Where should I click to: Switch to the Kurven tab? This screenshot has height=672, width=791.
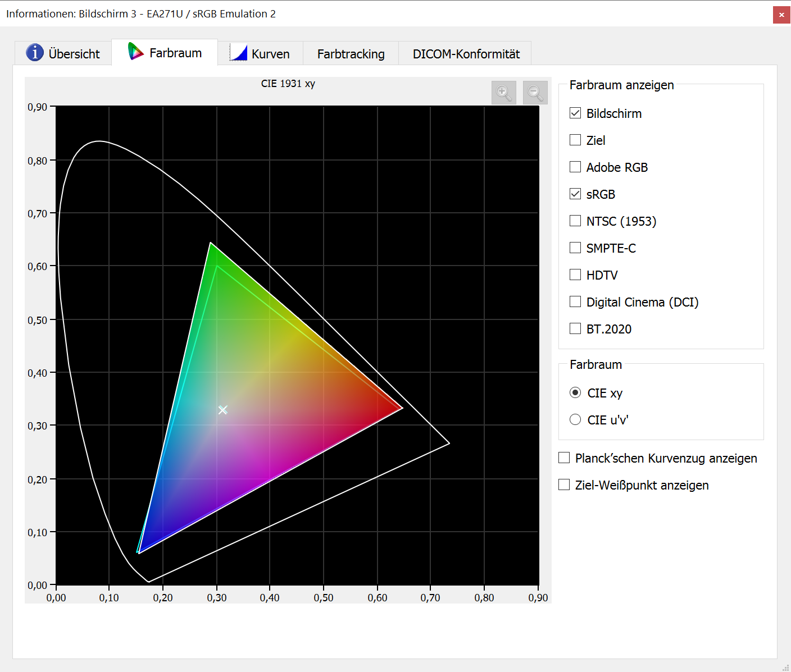(260, 54)
